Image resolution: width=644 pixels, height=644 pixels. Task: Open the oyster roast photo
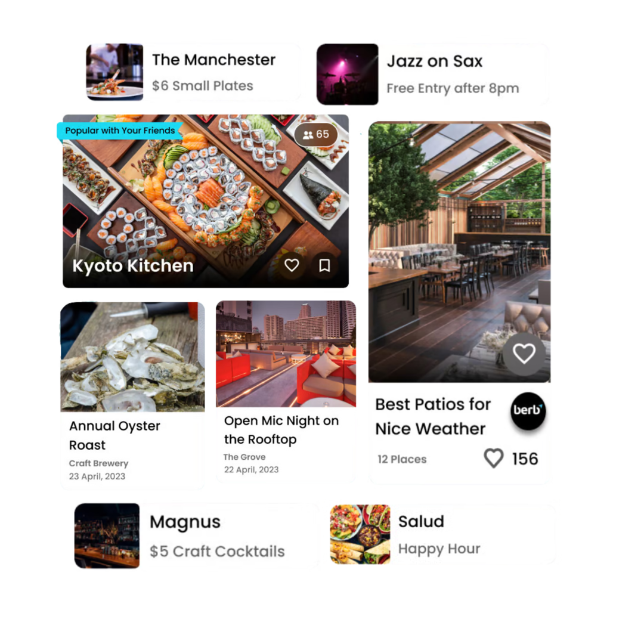132,357
